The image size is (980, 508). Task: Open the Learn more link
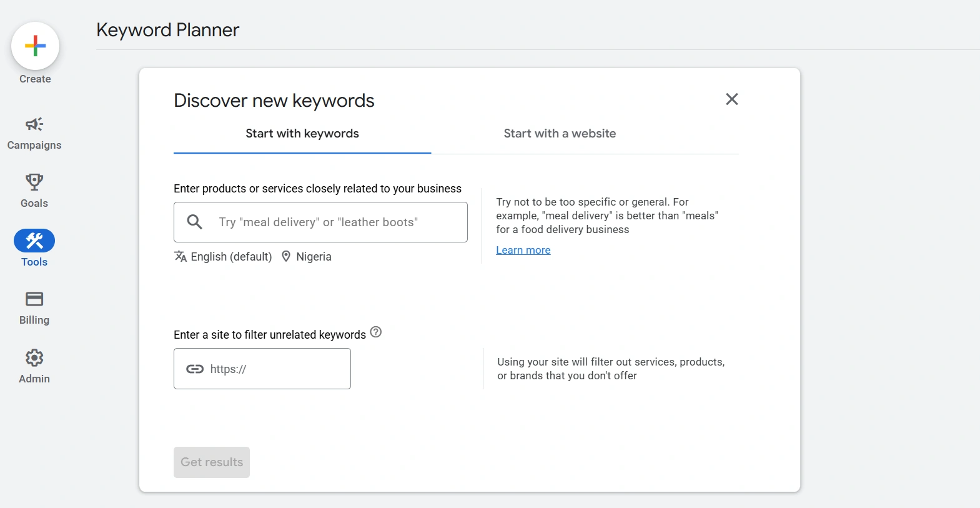(x=523, y=250)
